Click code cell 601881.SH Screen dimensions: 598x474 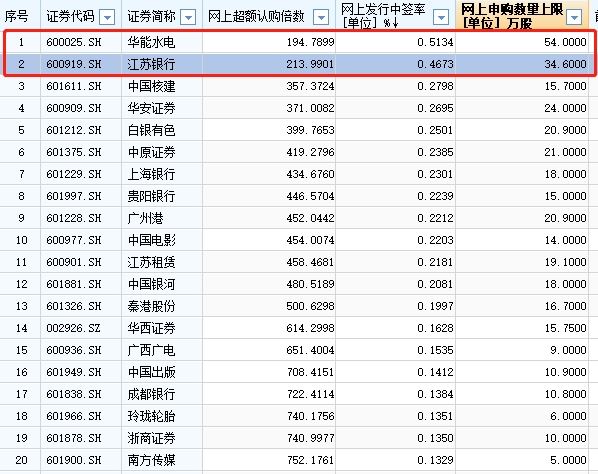74,284
